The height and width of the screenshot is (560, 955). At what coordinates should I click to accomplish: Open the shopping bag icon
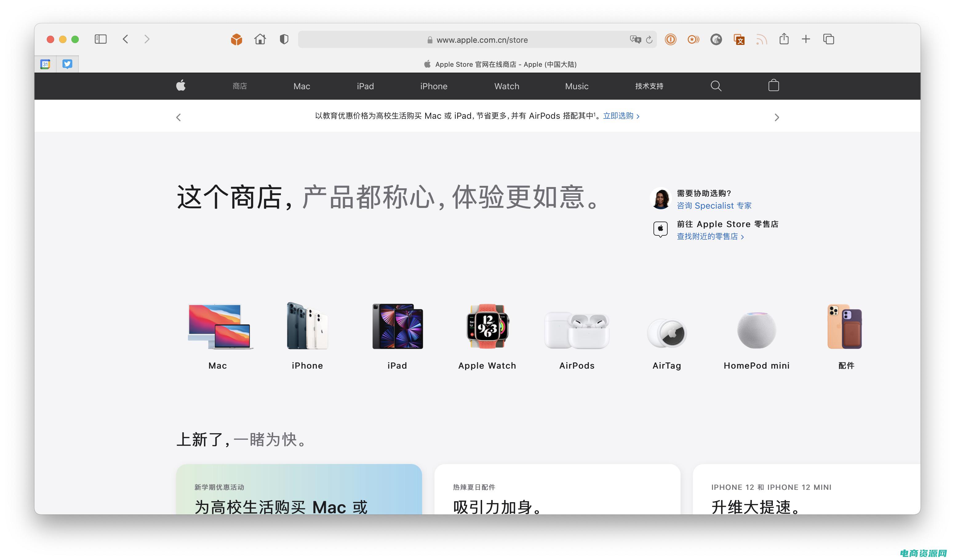pyautogui.click(x=773, y=86)
